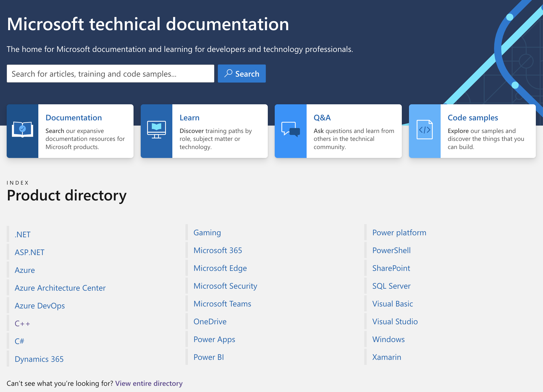The height and width of the screenshot is (392, 543).
Task: Click the magnifier icon in Search button
Action: (228, 73)
